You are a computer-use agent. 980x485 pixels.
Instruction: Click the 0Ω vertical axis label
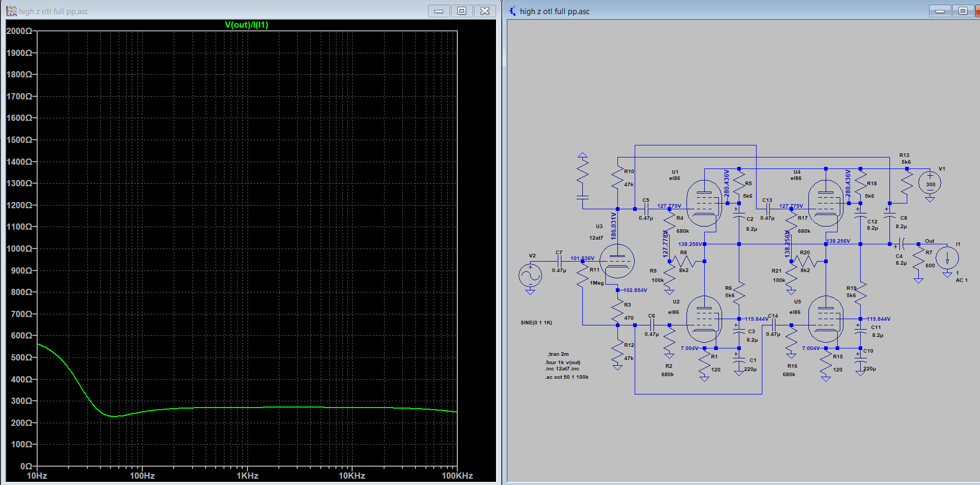(26, 466)
